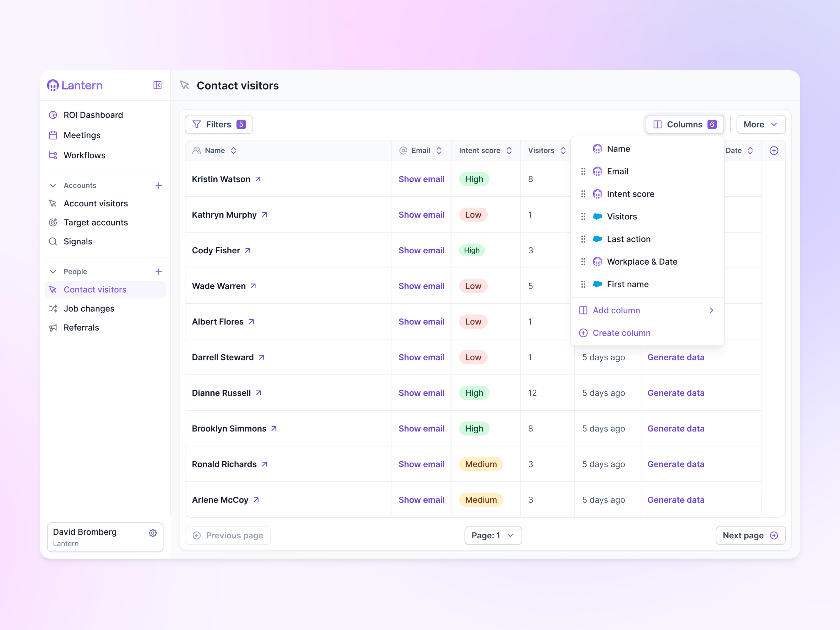The width and height of the screenshot is (840, 630).
Task: Click the Referrals megaphone icon
Action: (x=53, y=327)
